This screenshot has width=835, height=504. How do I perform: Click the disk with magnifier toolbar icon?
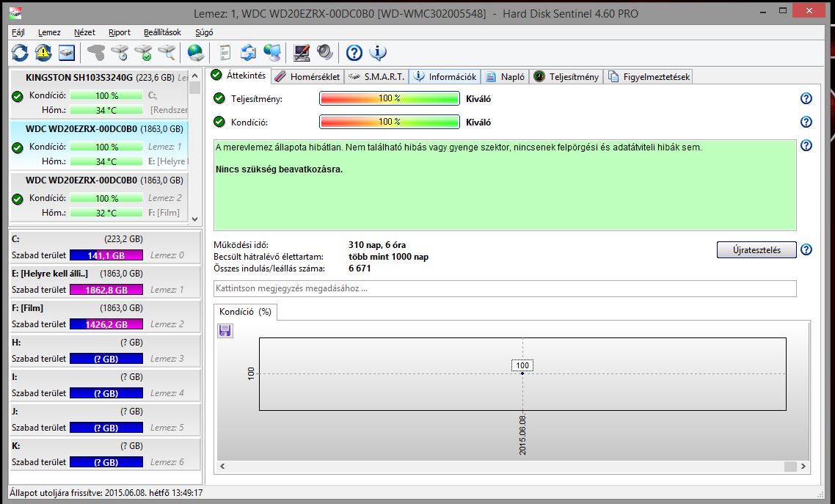[x=167, y=53]
